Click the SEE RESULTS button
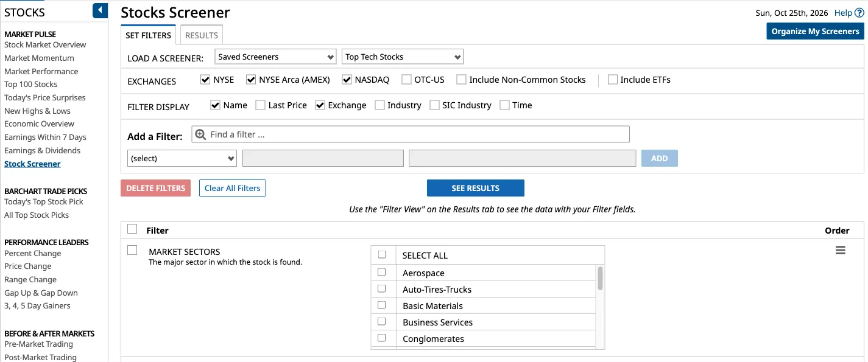Image resolution: width=868 pixels, height=362 pixels. 476,188
